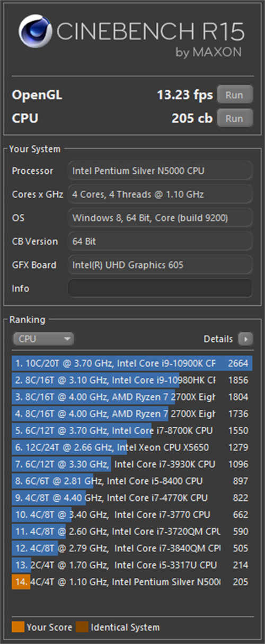
Task: Click the Cinebench sphere logo icon
Action: click(35, 30)
